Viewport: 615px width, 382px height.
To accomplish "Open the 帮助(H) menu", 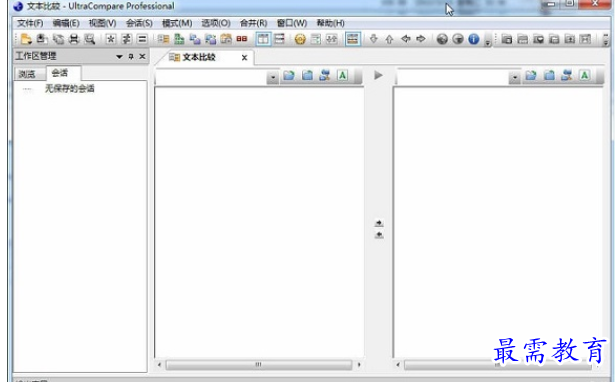I will [x=331, y=23].
